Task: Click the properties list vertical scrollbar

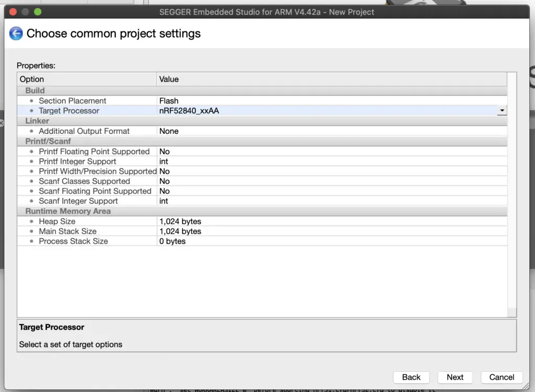Action: pyautogui.click(x=512, y=194)
